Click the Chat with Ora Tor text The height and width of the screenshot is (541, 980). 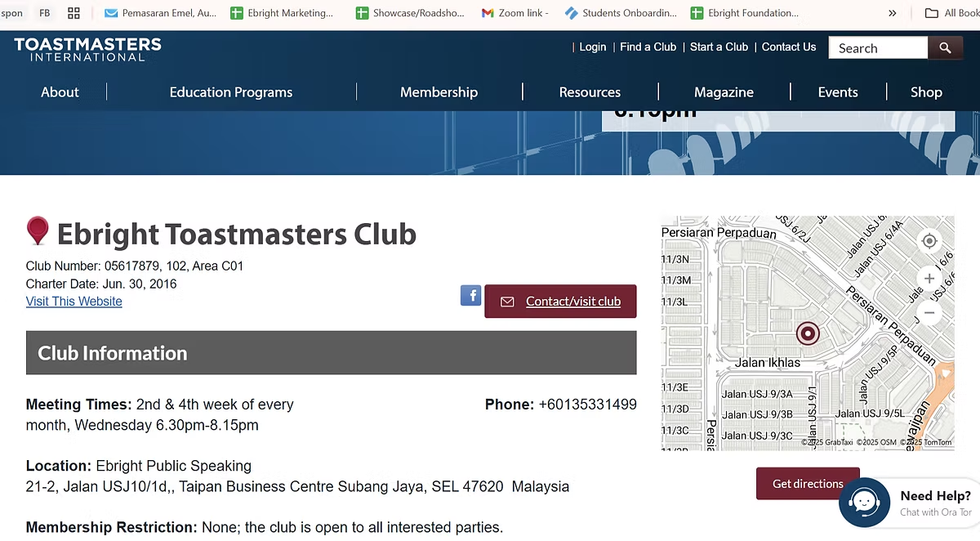click(x=936, y=512)
